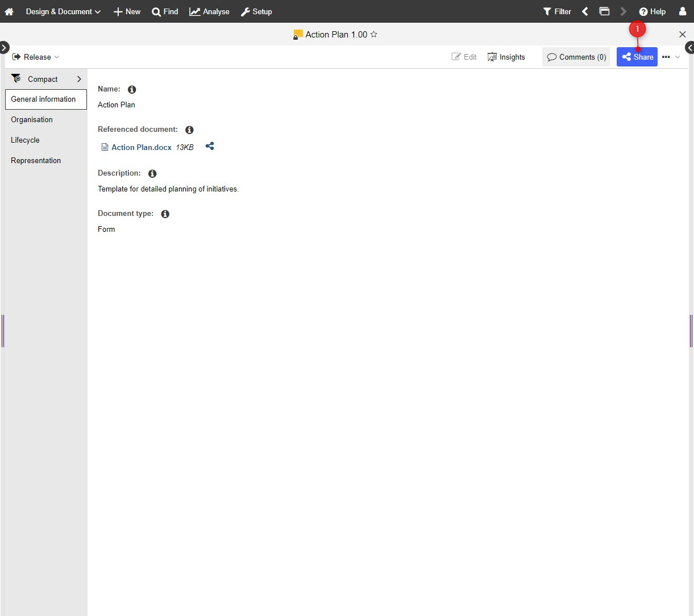Open the Action Plan.docx link
Image resolution: width=694 pixels, height=616 pixels.
click(x=142, y=147)
